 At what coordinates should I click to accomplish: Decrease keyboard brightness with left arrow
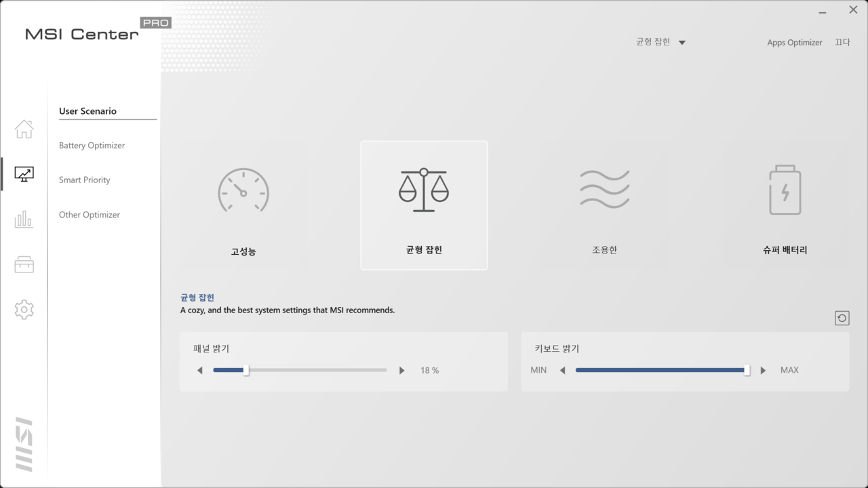pyautogui.click(x=562, y=371)
